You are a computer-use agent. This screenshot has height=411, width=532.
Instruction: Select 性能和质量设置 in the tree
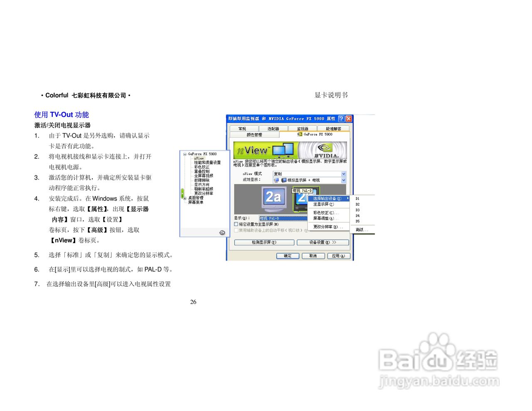coord(207,162)
